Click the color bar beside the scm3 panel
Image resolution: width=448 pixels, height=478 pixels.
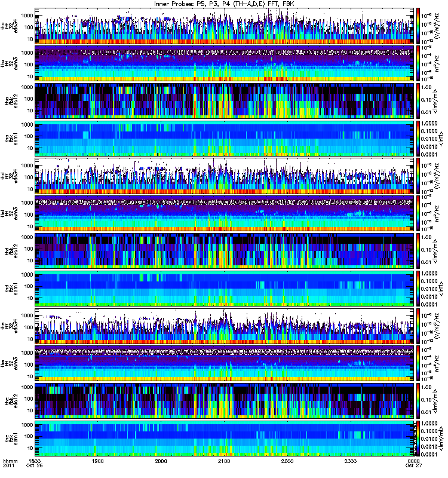pyautogui.click(x=418, y=363)
